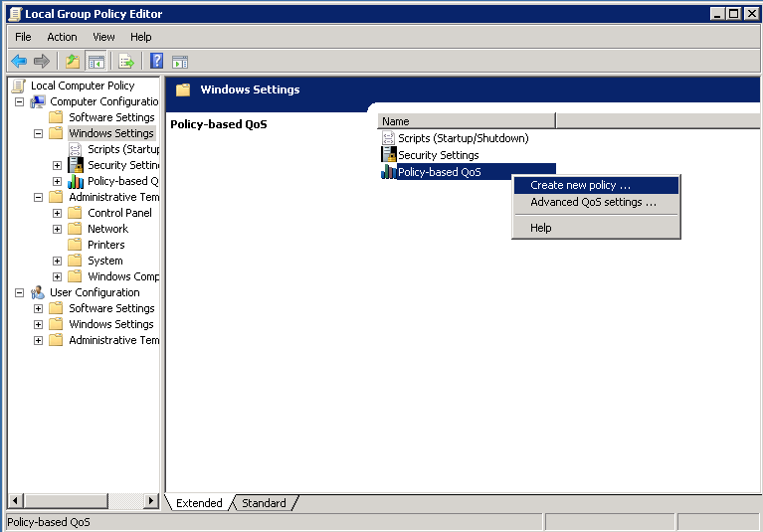Click User Configuration person icon in tree

click(x=38, y=292)
